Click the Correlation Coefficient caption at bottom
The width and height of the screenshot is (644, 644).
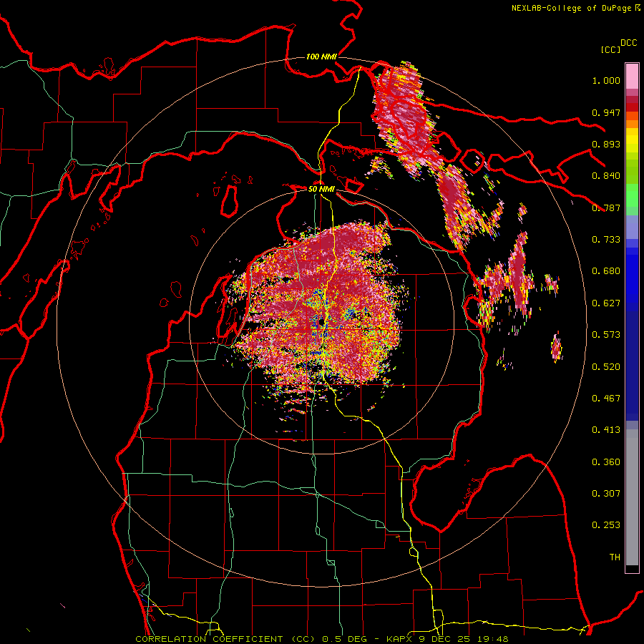pos(322,639)
